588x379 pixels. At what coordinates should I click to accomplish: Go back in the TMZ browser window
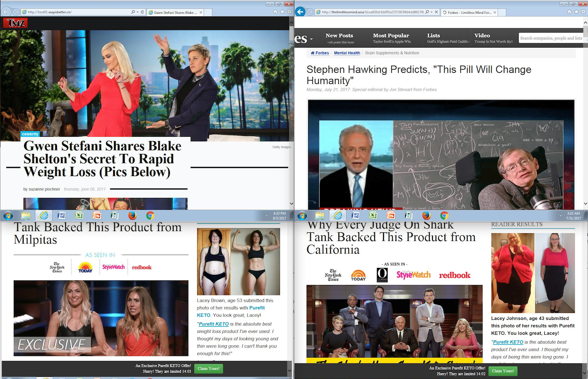click(x=6, y=12)
